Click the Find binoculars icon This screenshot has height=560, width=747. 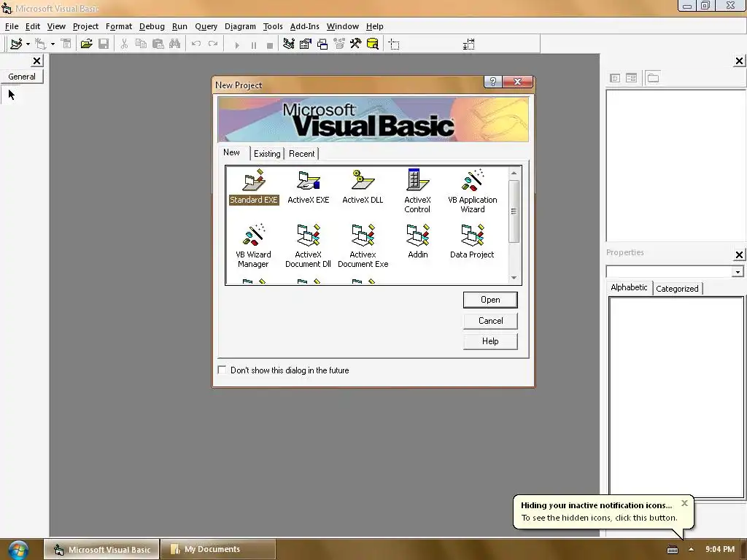175,44
